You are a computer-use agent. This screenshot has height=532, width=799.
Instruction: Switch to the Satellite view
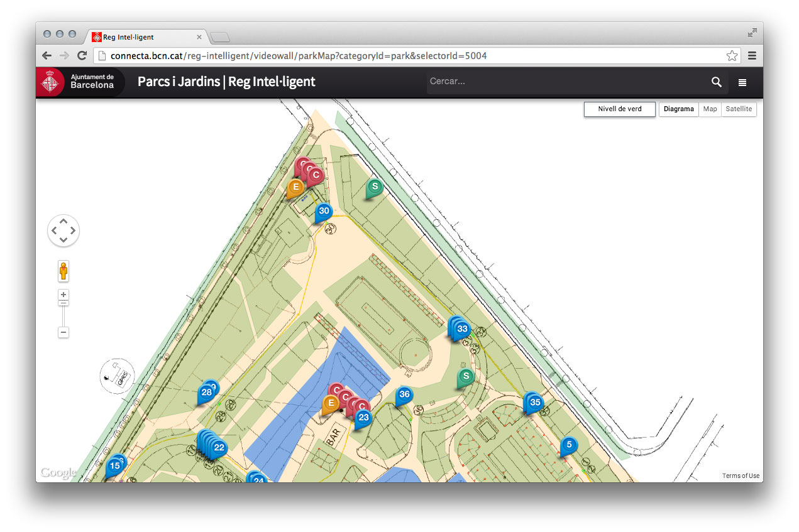coord(739,109)
